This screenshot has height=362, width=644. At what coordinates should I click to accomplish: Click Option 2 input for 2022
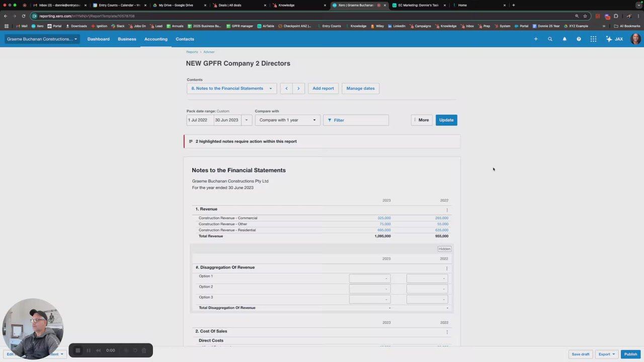427,289
